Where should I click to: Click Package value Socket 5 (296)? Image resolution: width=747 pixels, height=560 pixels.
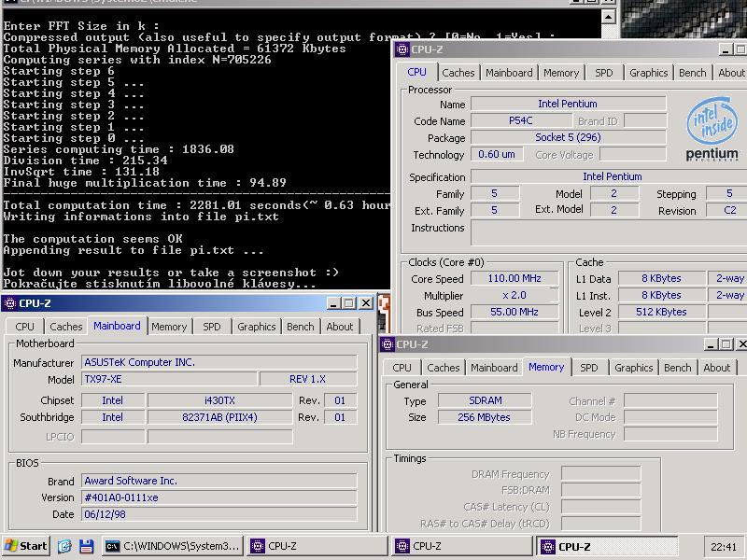pos(569,137)
